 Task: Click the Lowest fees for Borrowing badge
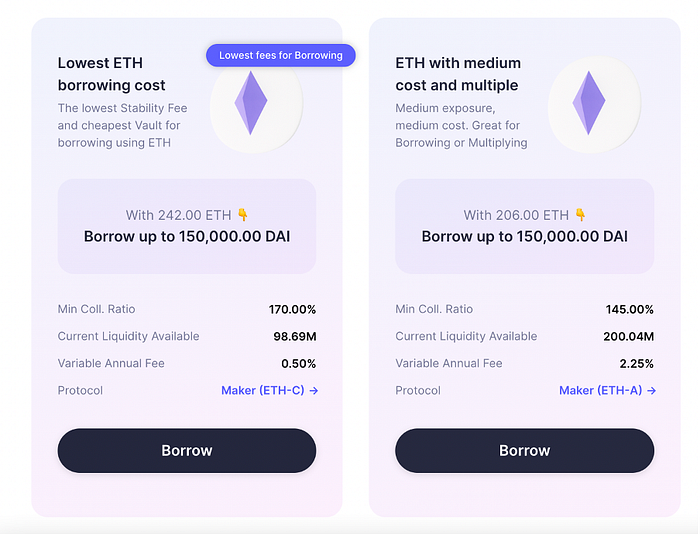pyautogui.click(x=281, y=55)
